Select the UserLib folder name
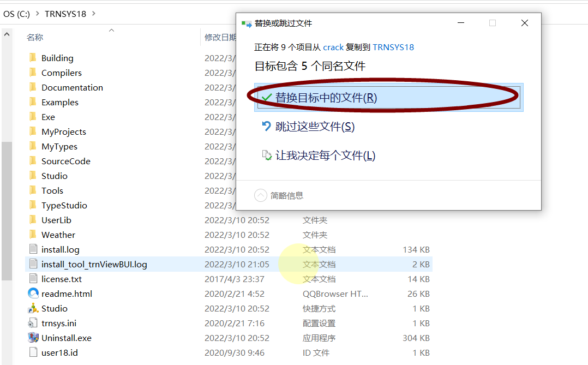Viewport: 588px width, 365px height. (56, 220)
